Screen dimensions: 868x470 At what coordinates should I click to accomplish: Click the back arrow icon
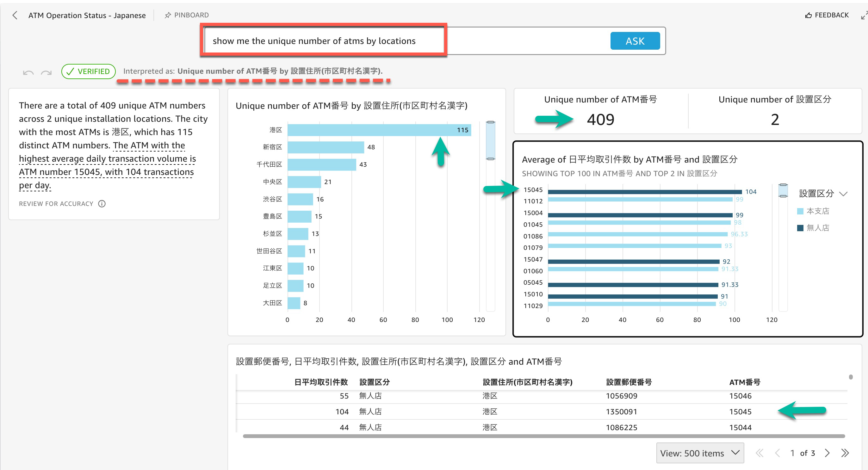[x=15, y=15]
